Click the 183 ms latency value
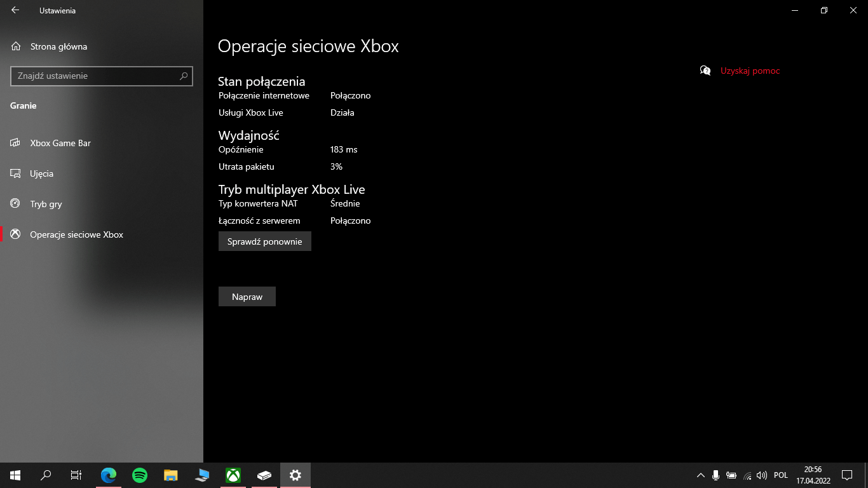The width and height of the screenshot is (868, 488). click(x=344, y=150)
